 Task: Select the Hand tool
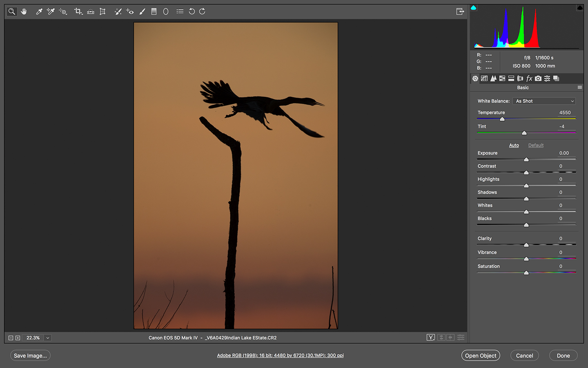(x=24, y=11)
